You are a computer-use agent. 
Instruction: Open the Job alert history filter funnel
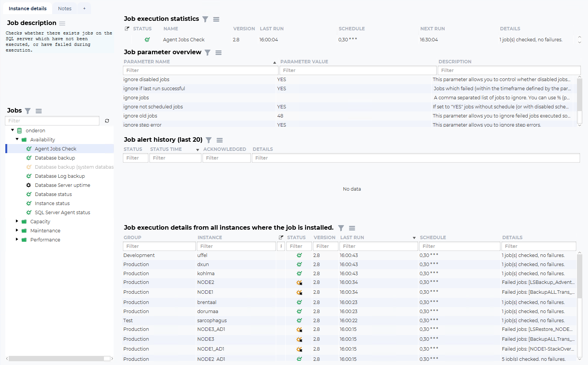click(x=209, y=140)
